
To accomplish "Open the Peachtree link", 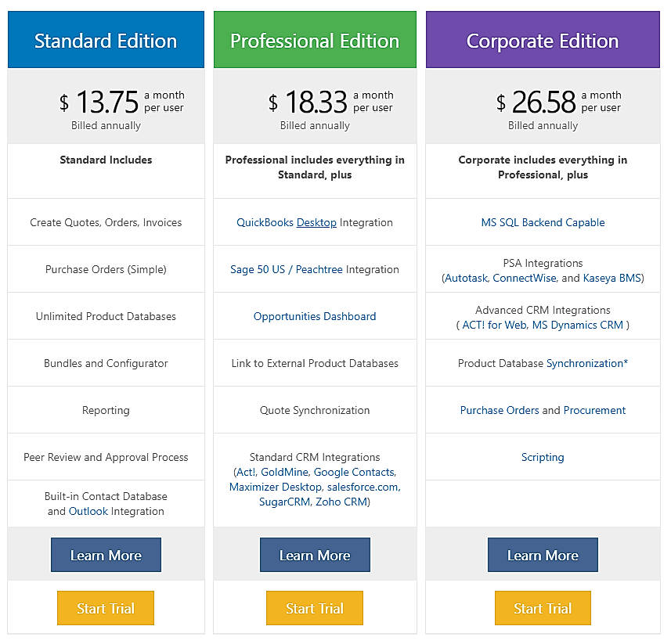I will click(319, 269).
